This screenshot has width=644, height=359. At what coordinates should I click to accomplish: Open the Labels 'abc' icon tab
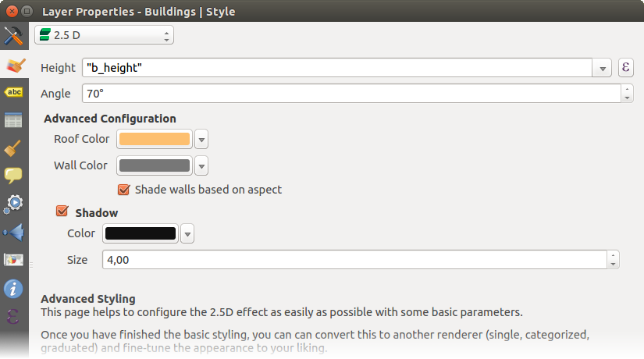point(13,93)
